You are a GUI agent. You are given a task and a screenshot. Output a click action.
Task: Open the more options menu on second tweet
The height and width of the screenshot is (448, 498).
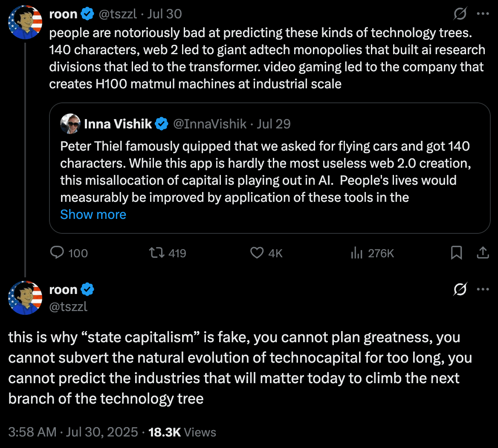(483, 290)
